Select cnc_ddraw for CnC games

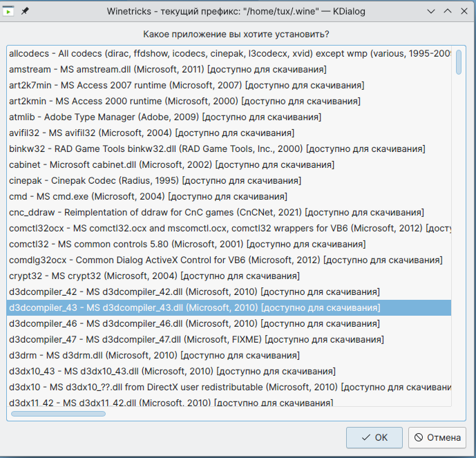pyautogui.click(x=216, y=212)
